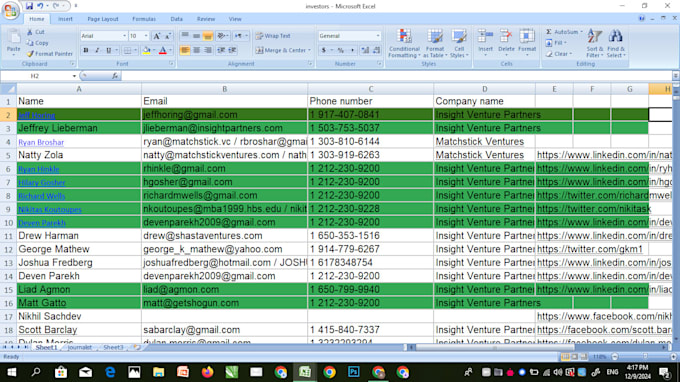Open Photoshop from the taskbar
The image size is (680, 382).
pyautogui.click(x=354, y=372)
